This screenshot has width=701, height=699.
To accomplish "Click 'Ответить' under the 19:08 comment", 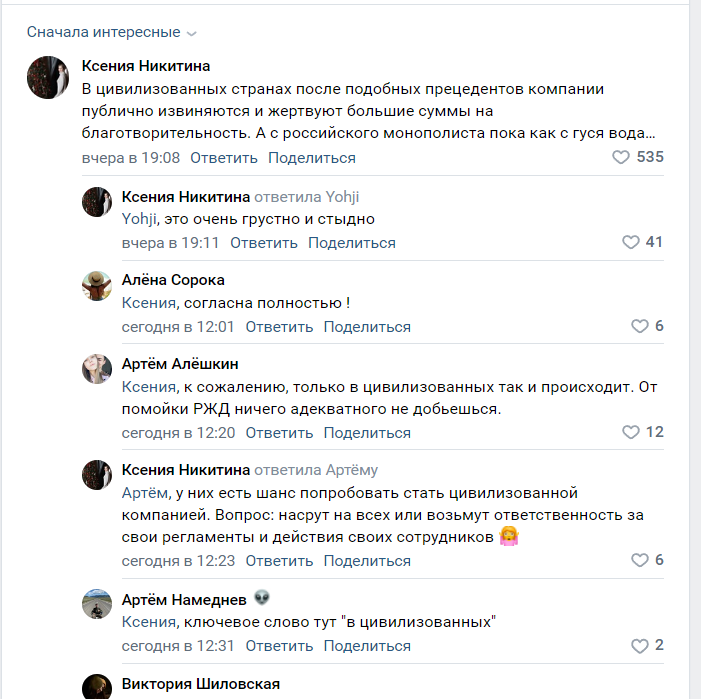I will [x=223, y=158].
